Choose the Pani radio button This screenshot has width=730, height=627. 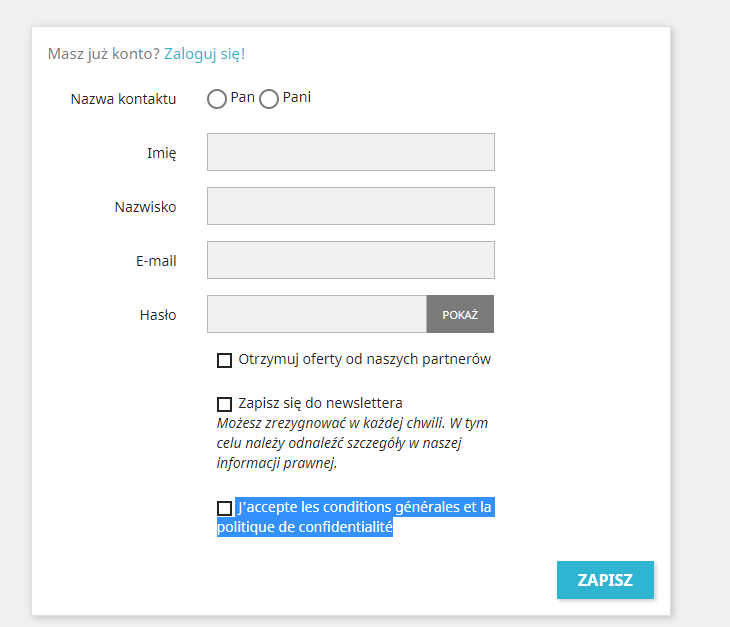[269, 99]
